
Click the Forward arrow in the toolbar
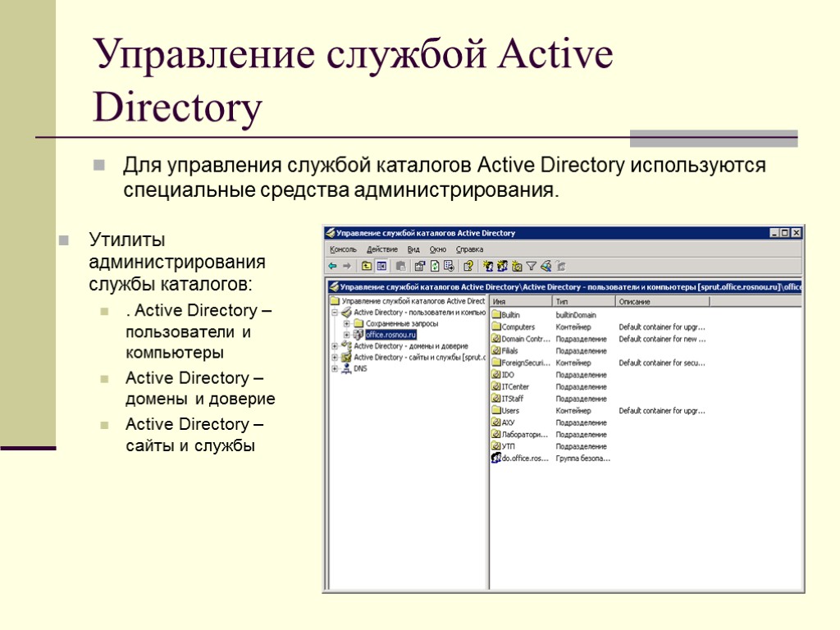click(x=347, y=266)
